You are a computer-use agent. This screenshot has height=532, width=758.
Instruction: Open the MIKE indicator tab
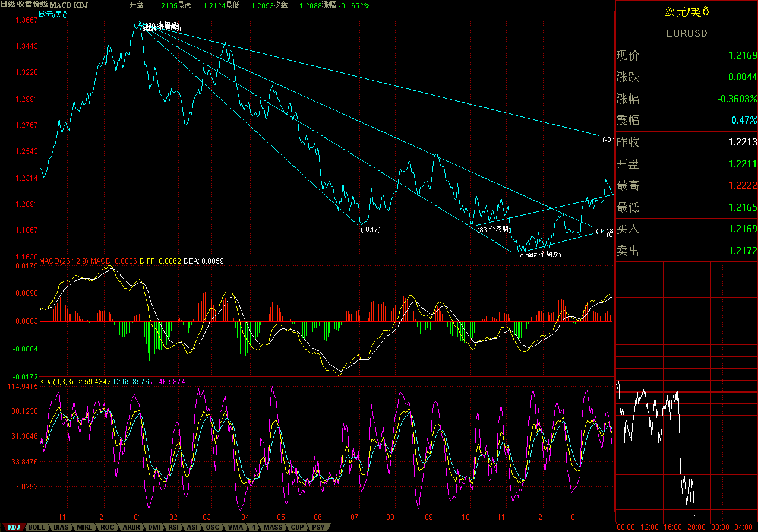tap(84, 527)
